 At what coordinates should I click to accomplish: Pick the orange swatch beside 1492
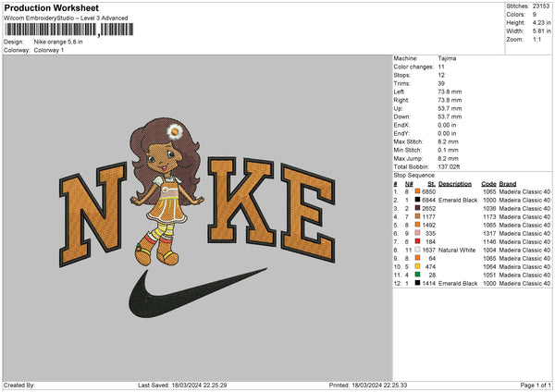pos(417,225)
